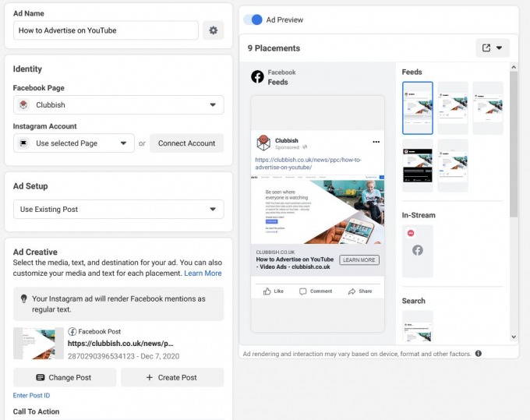Click the Like icon in ad preview
The height and width of the screenshot is (420, 530).
[x=267, y=291]
